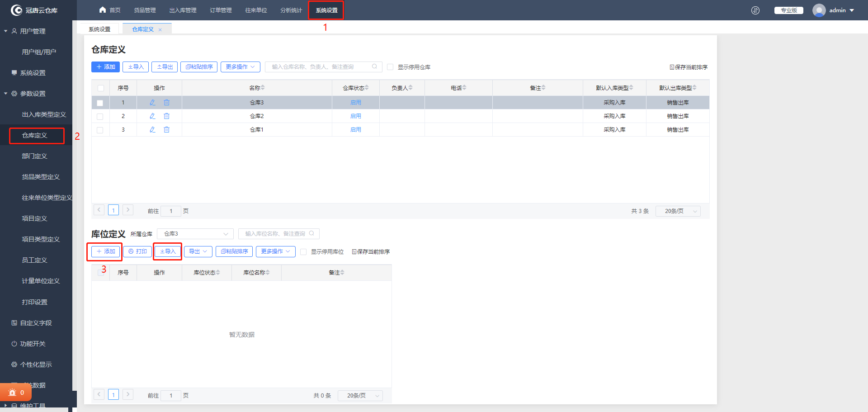868x412 pixels.
Task: Collapse the 参数设置 sidebar group
Action: pyautogui.click(x=5, y=94)
